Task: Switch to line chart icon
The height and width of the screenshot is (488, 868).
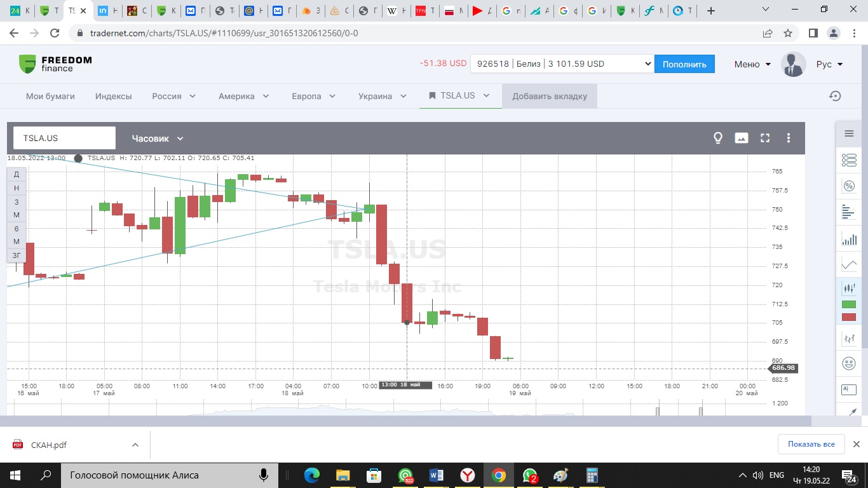Action: pyautogui.click(x=849, y=264)
